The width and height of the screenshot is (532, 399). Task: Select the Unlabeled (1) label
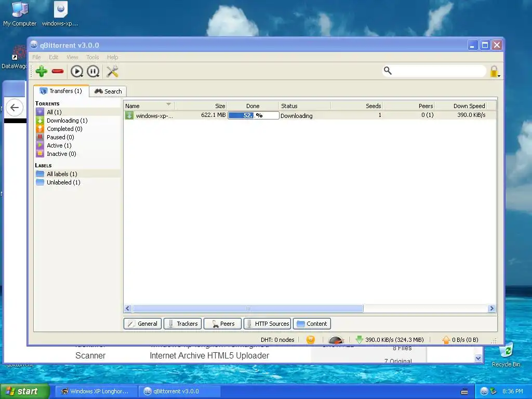(x=77, y=182)
